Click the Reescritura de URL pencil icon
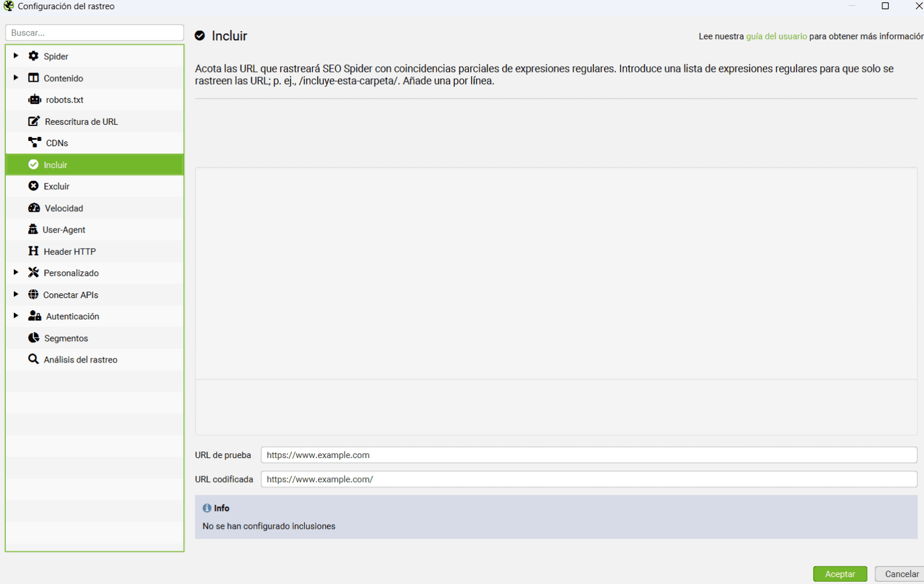 point(34,121)
